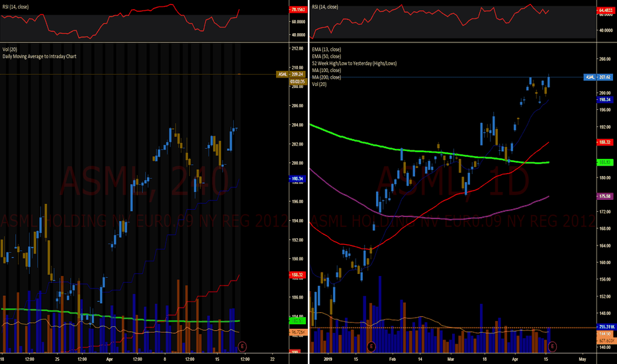Image resolution: width=617 pixels, height=364 pixels.
Task: Click the Apr date label on left time axis
Action: point(109,359)
